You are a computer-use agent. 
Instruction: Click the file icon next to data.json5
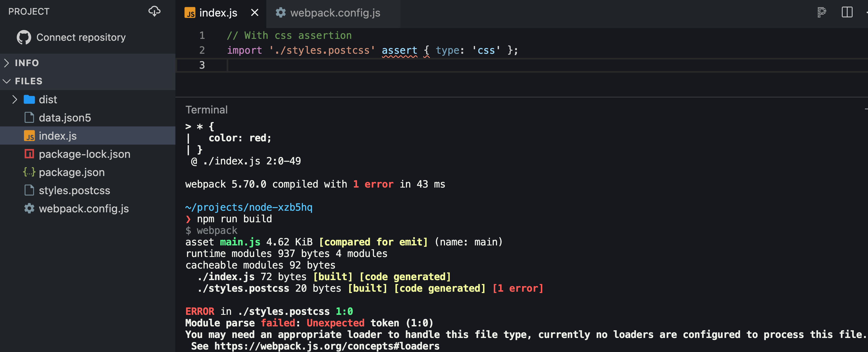click(29, 117)
